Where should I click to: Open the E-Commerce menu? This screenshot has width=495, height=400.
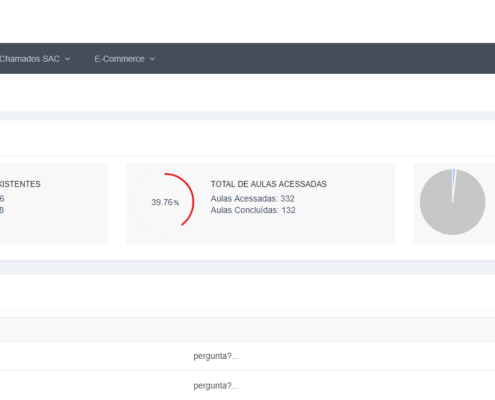click(x=125, y=59)
